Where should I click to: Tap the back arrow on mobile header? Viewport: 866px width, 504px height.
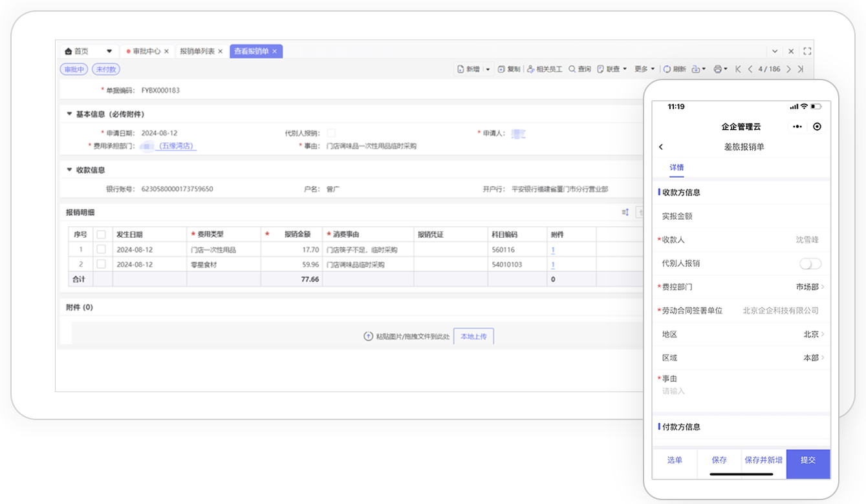(661, 147)
